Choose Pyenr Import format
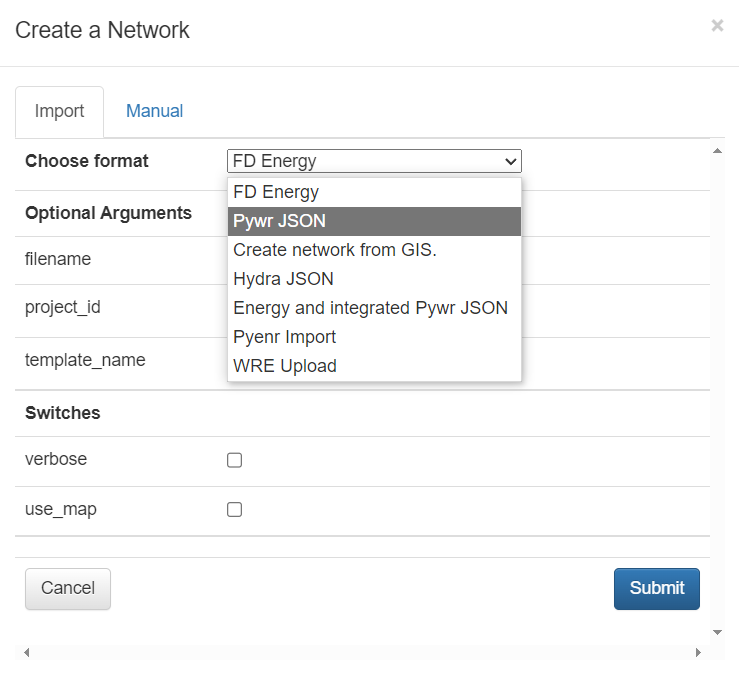Image resolution: width=739 pixels, height=676 pixels. tap(285, 337)
